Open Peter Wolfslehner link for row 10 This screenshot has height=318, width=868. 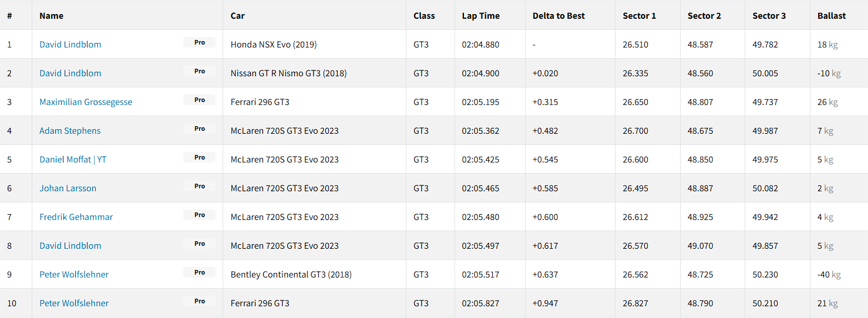(x=74, y=303)
